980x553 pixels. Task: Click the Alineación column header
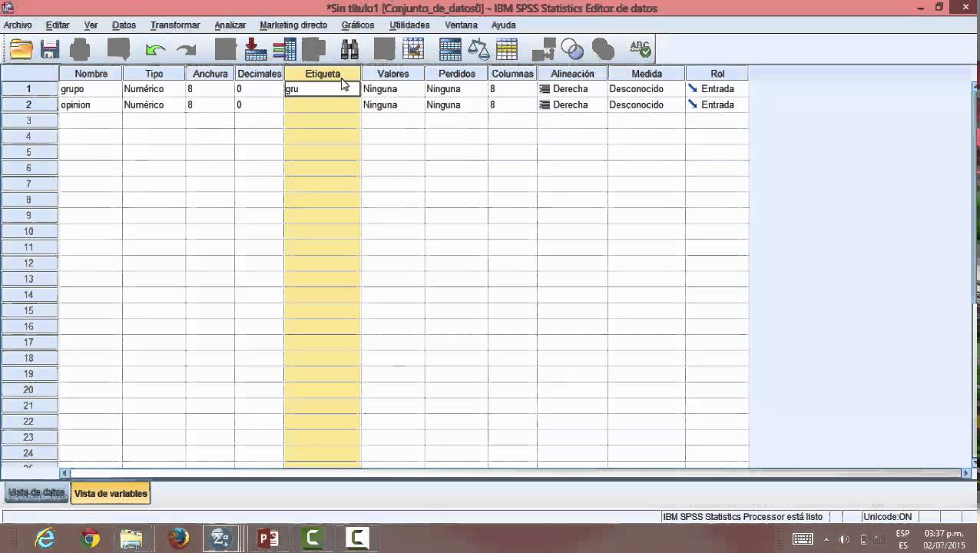click(x=572, y=74)
